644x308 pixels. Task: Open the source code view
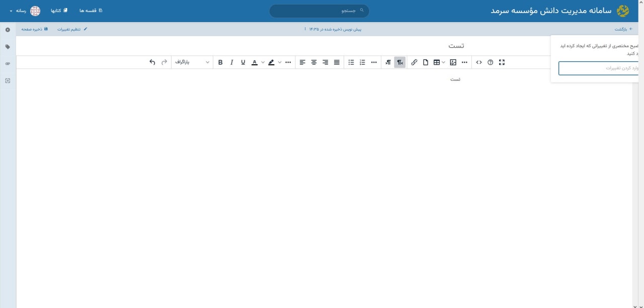click(x=479, y=62)
